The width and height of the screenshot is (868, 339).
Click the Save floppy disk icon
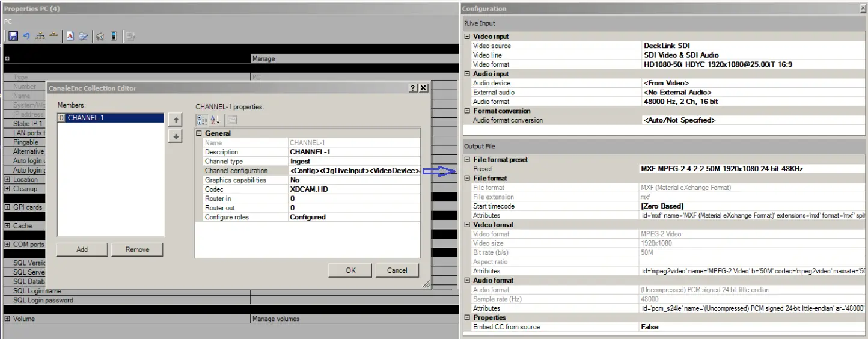13,37
